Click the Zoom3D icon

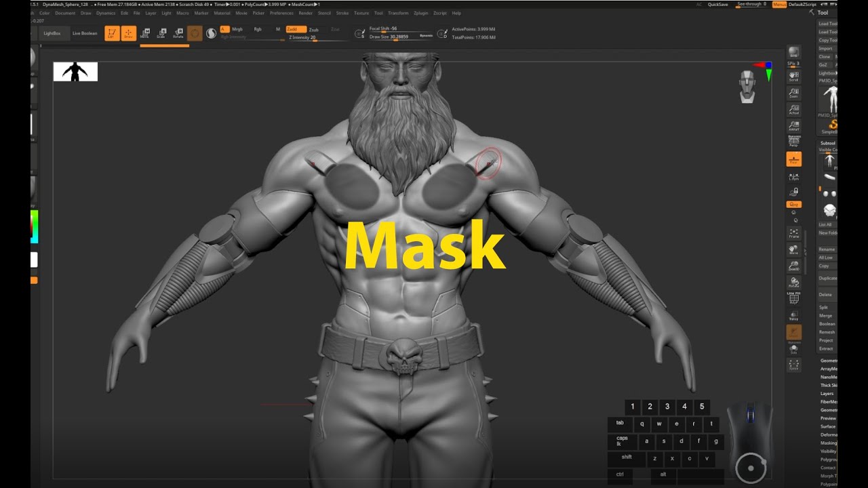click(793, 266)
